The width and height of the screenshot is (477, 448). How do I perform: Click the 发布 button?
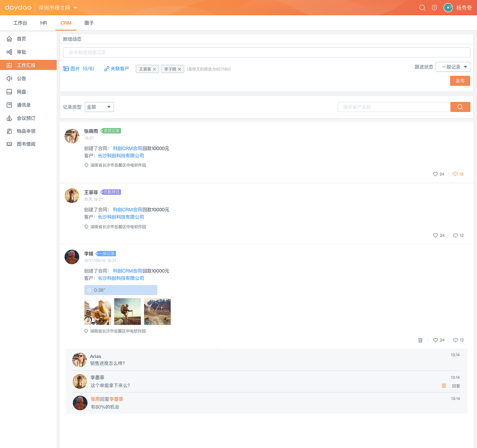[460, 81]
